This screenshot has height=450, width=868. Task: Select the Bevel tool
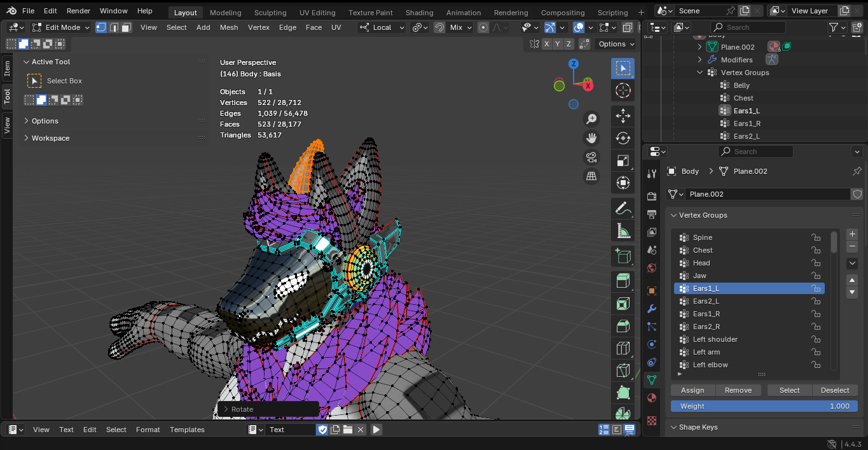click(x=623, y=326)
